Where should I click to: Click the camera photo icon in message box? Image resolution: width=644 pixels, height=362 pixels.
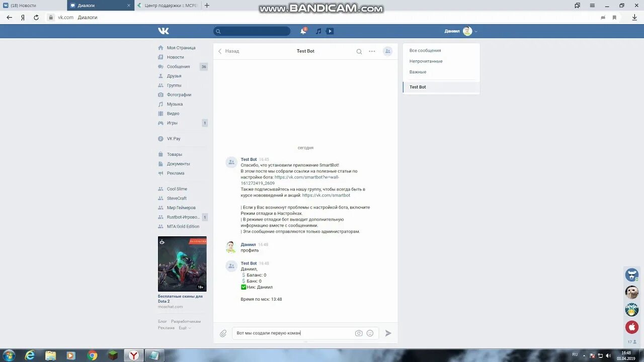pyautogui.click(x=359, y=333)
